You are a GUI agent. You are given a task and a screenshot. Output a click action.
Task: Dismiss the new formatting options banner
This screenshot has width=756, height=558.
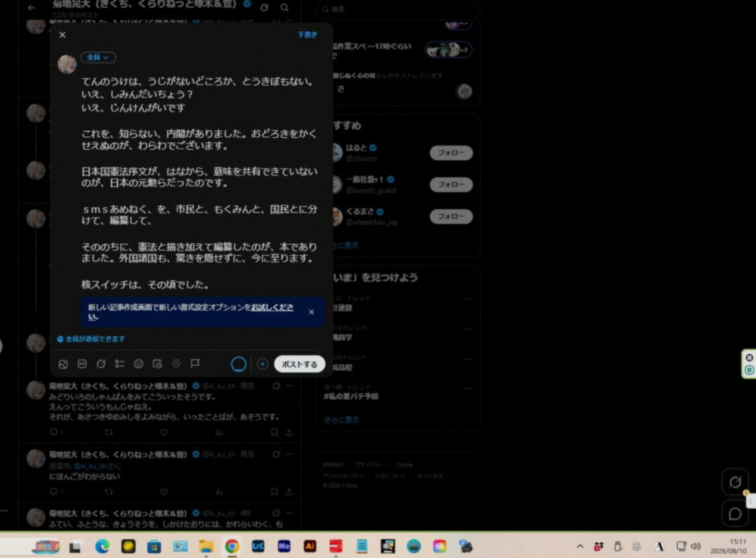click(x=311, y=312)
